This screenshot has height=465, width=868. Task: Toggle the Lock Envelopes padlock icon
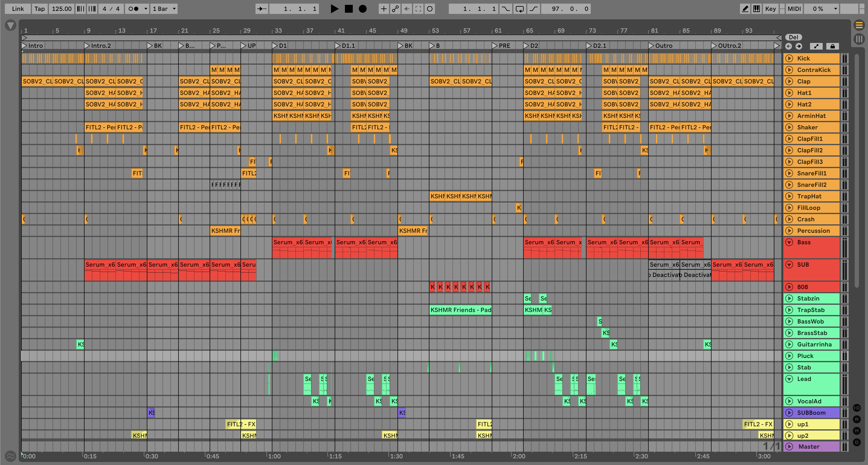tap(832, 46)
